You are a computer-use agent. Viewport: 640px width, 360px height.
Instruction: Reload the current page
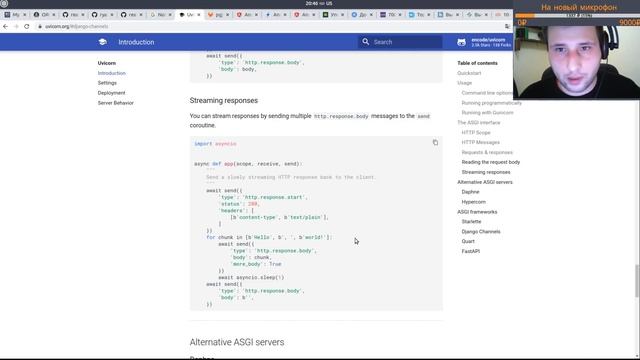[x=27, y=26]
